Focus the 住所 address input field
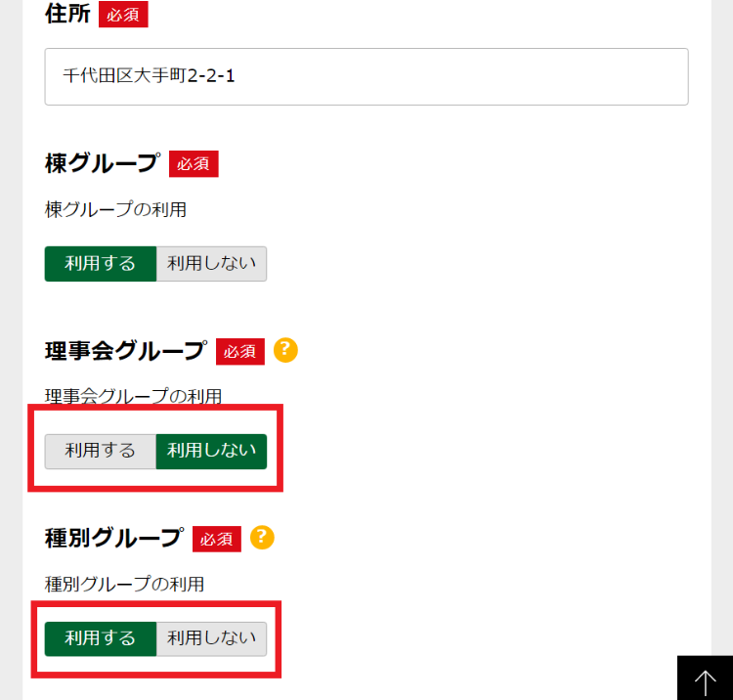 point(366,76)
